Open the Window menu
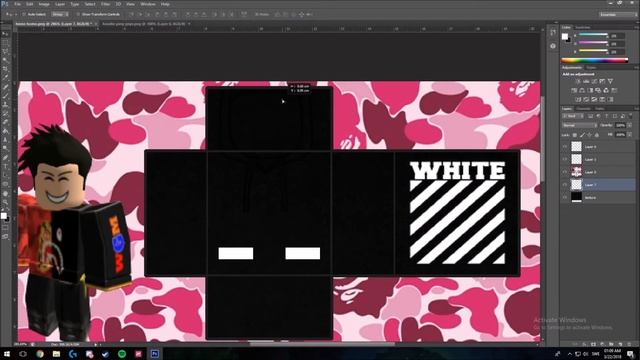Screen dimensions: 640x360 pyautogui.click(x=148, y=4)
